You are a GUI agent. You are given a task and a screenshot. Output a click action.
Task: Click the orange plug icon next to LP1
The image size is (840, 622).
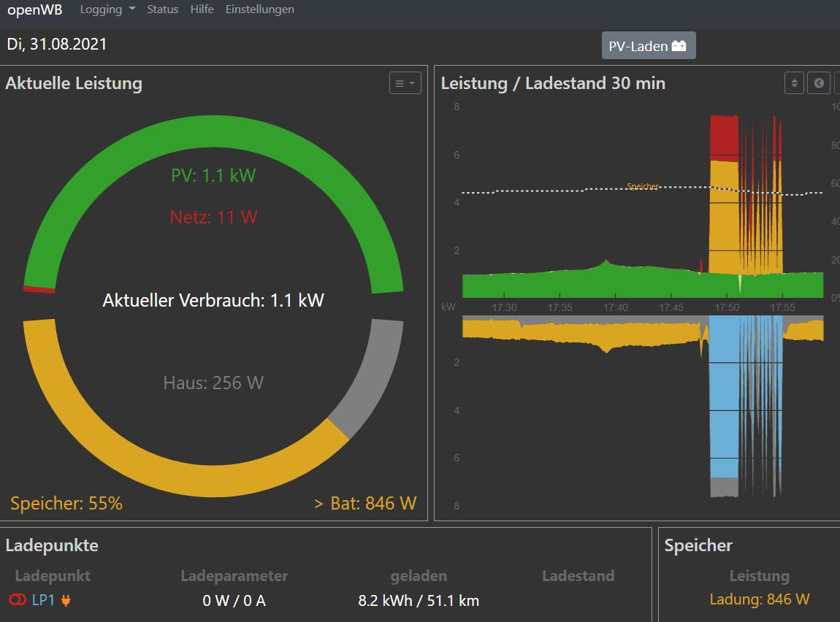click(x=66, y=600)
